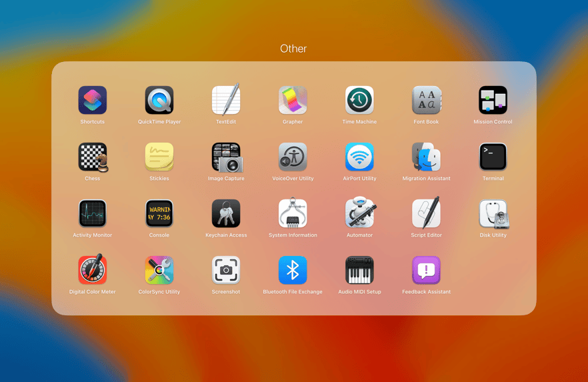Launch AirPort Utility
588x382 pixels.
[x=359, y=157]
